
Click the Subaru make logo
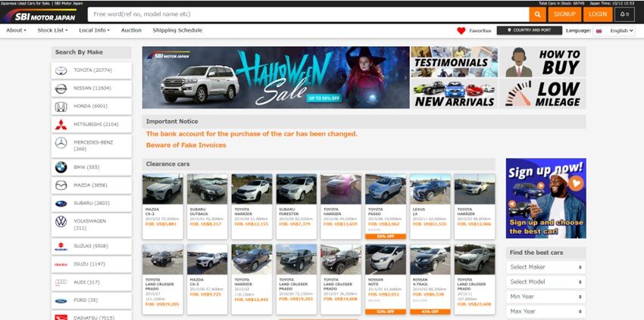61,203
